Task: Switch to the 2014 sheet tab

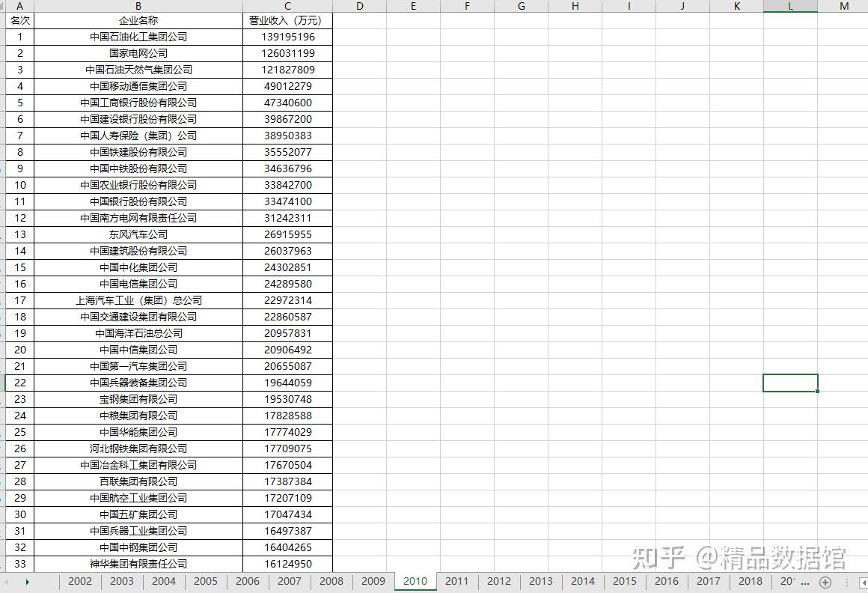Action: 582,581
